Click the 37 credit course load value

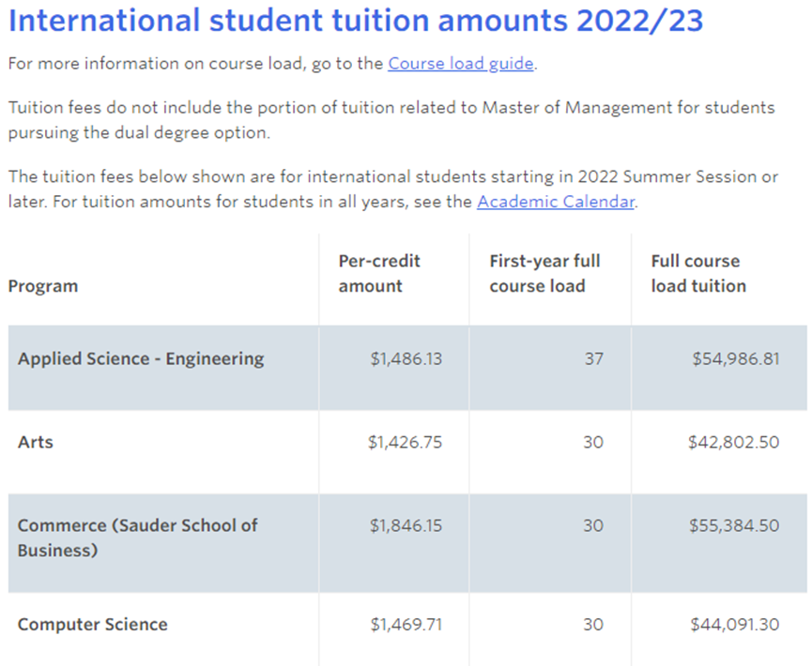tap(593, 358)
